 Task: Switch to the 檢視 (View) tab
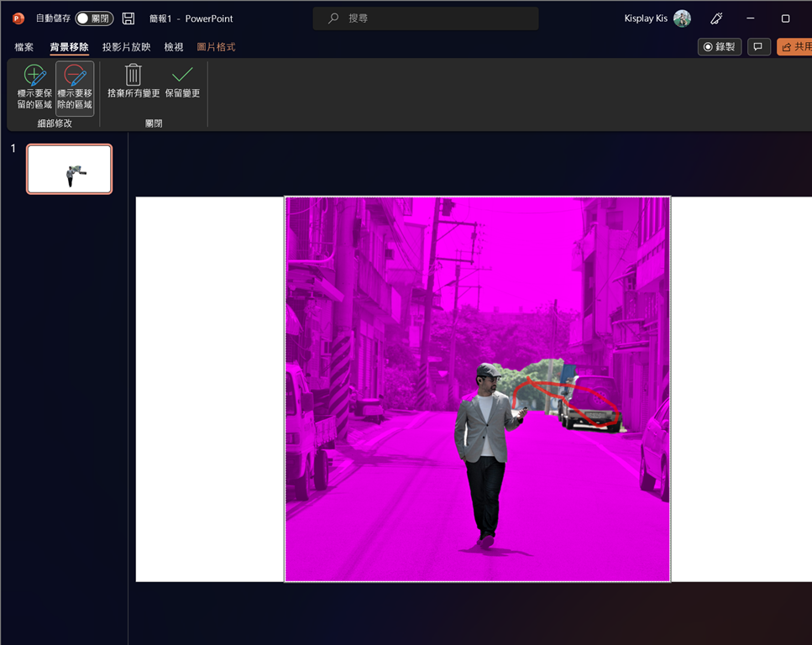pos(174,47)
